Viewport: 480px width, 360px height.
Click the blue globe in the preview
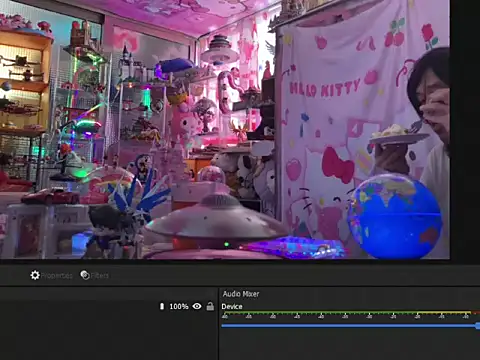click(394, 216)
